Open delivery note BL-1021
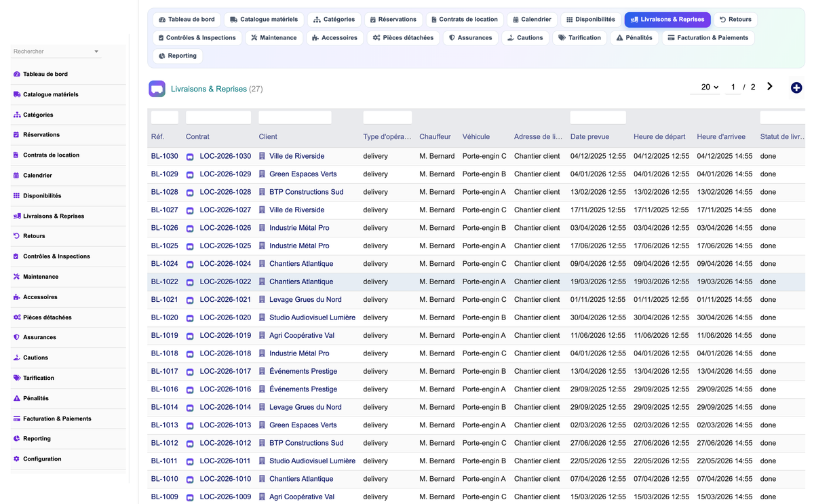Image resolution: width=814 pixels, height=504 pixels. [165, 299]
